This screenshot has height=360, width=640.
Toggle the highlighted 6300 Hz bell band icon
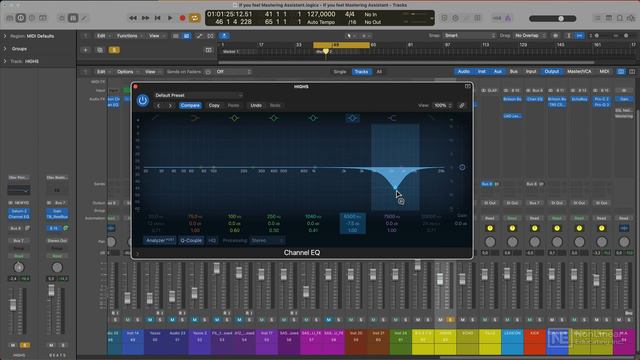click(353, 118)
